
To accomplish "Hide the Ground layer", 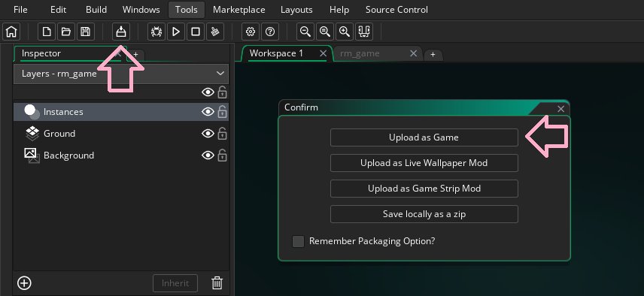I will (208, 134).
